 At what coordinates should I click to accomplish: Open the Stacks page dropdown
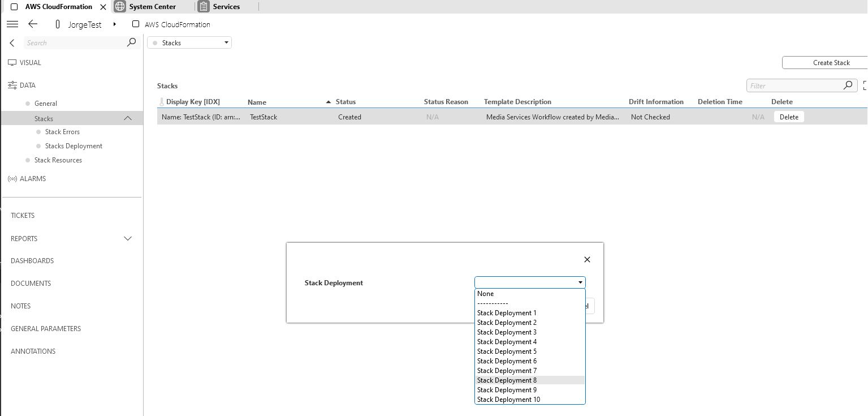pyautogui.click(x=189, y=42)
